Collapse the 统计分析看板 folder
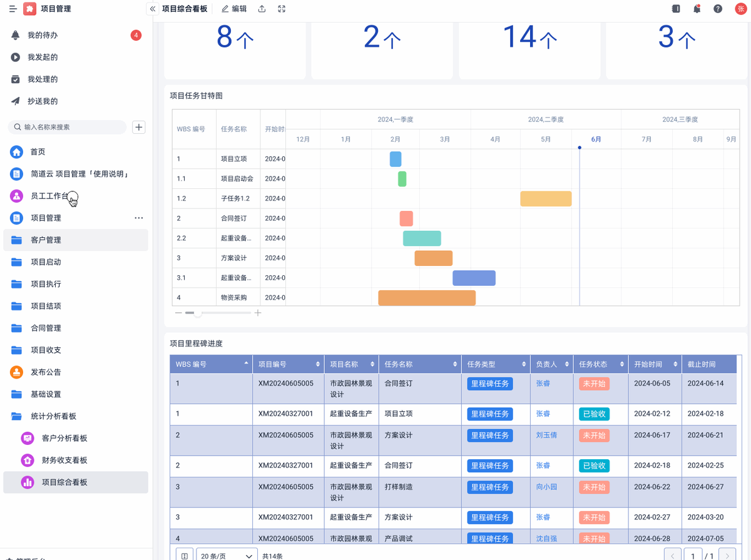The height and width of the screenshot is (560, 751). pos(53,416)
